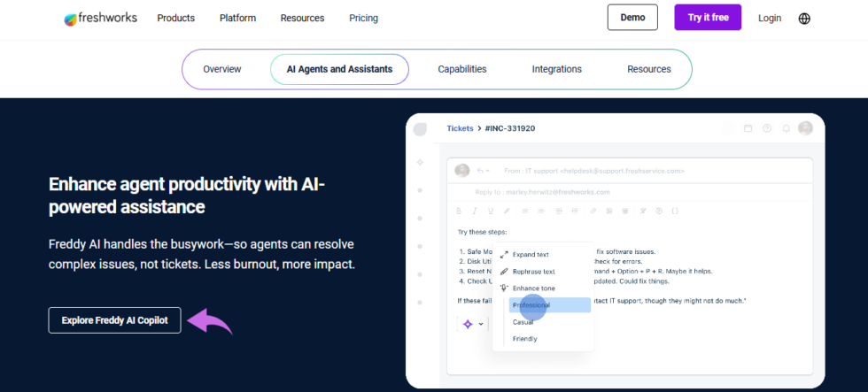Select the highlighter pen icon in editor toolbar

pos(507,211)
